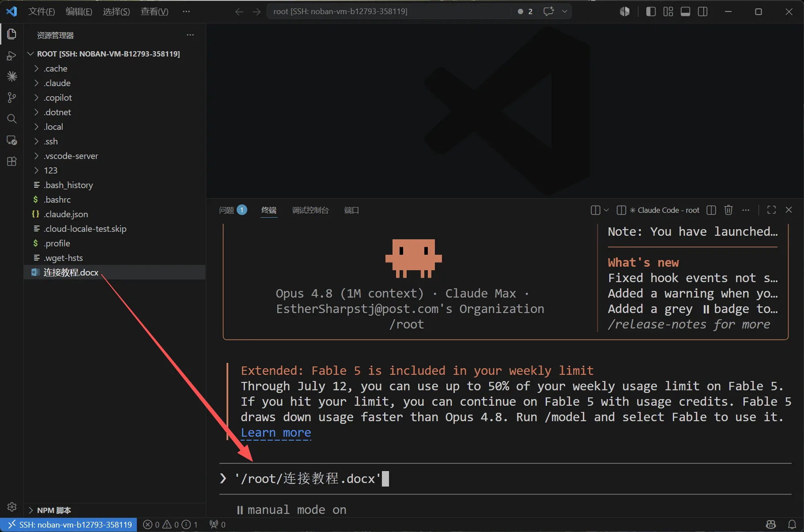Open the .profile file

pos(115,243)
